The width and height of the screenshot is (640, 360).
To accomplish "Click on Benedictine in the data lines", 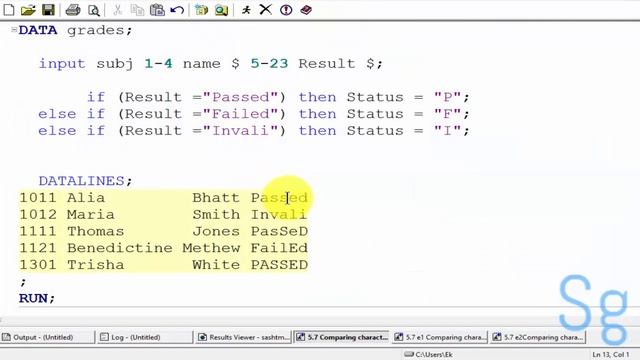I will pyautogui.click(x=120, y=248).
